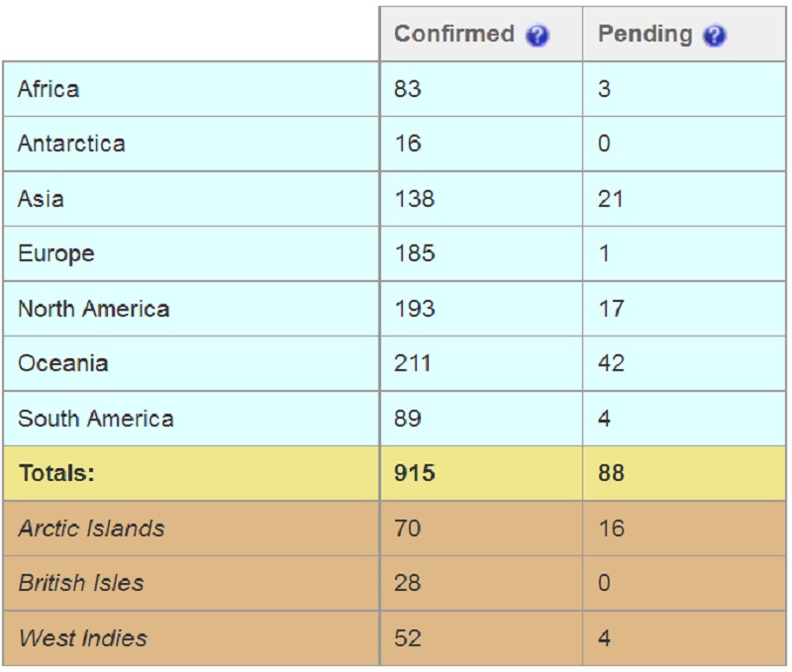Open the Africa row label
The image size is (792, 672).
tap(49, 89)
